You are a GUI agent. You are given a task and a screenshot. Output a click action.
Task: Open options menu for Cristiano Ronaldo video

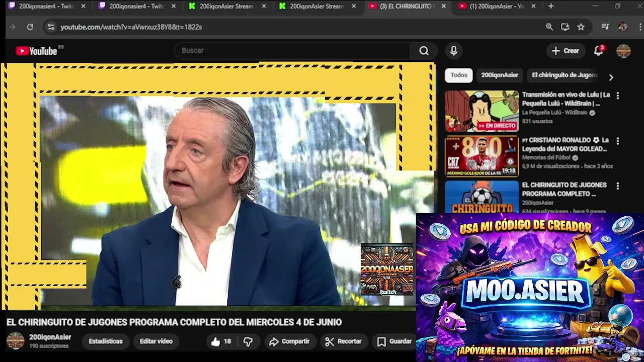tap(617, 141)
